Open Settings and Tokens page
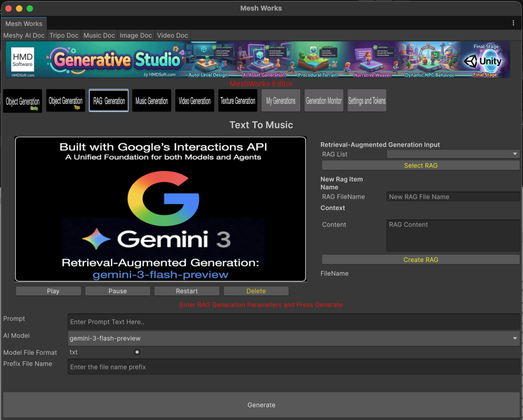 tap(367, 101)
